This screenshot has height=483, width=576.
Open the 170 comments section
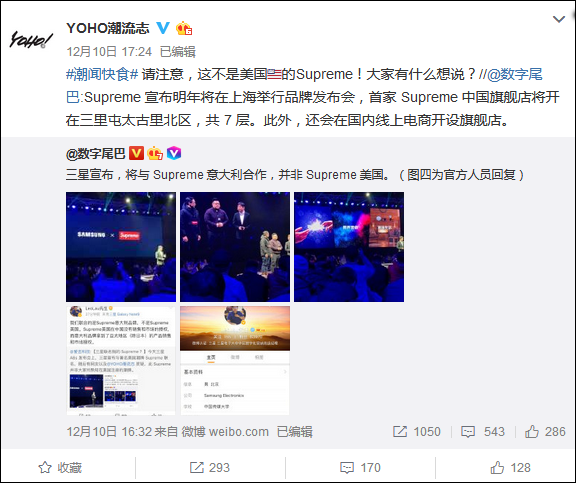click(360, 468)
